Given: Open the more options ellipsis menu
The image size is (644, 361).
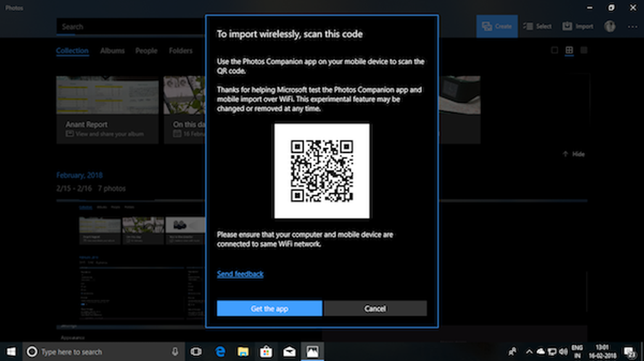Looking at the screenshot, I should (632, 26).
